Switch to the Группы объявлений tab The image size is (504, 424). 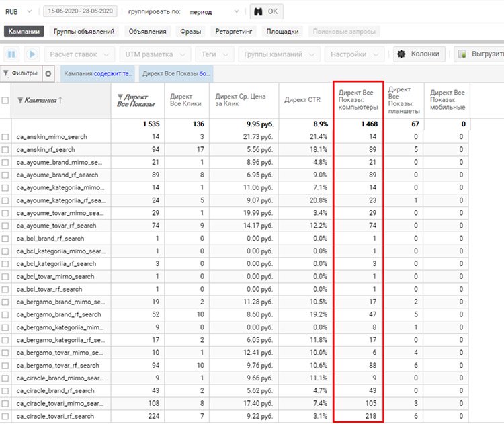pyautogui.click(x=84, y=31)
